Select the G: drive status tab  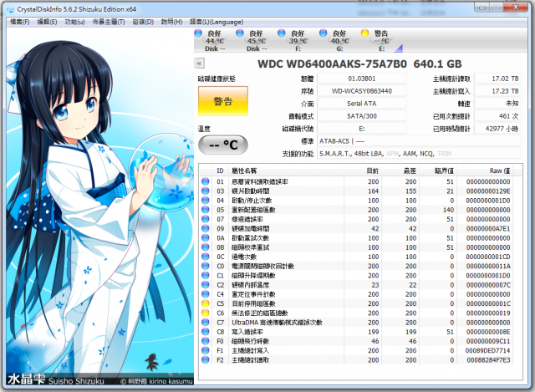click(339, 41)
